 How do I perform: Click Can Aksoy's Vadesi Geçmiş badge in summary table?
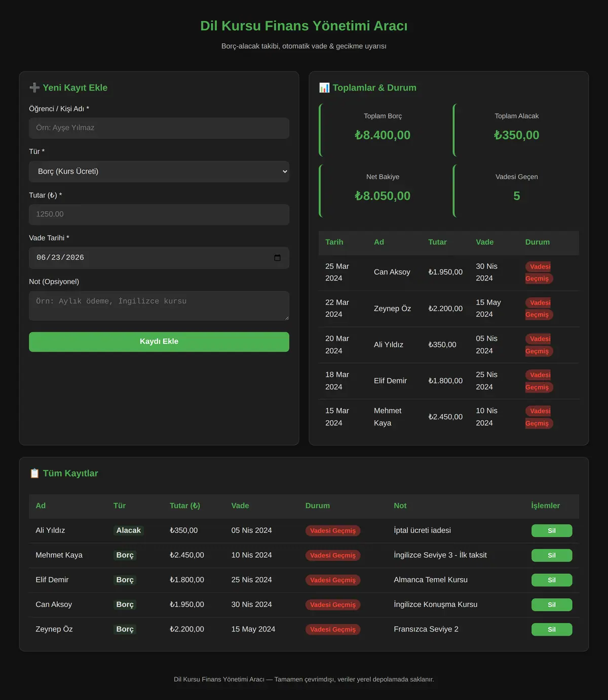coord(539,273)
